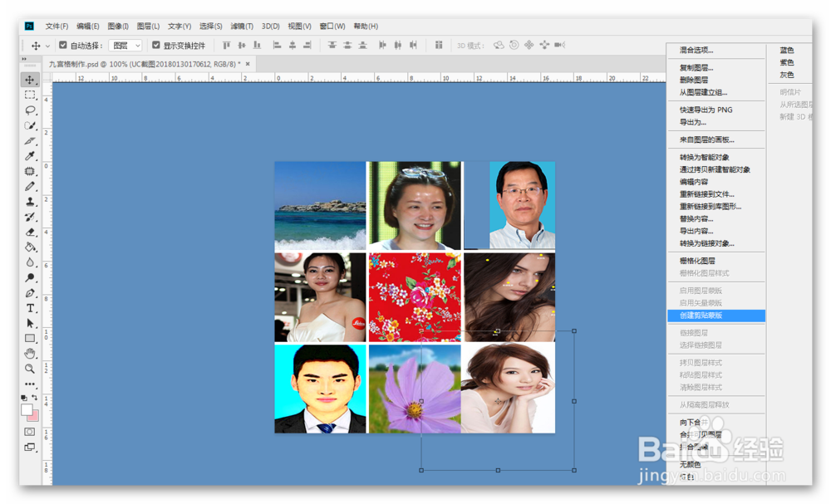Open the Edit Toolbar three-dots button

pos(30,384)
